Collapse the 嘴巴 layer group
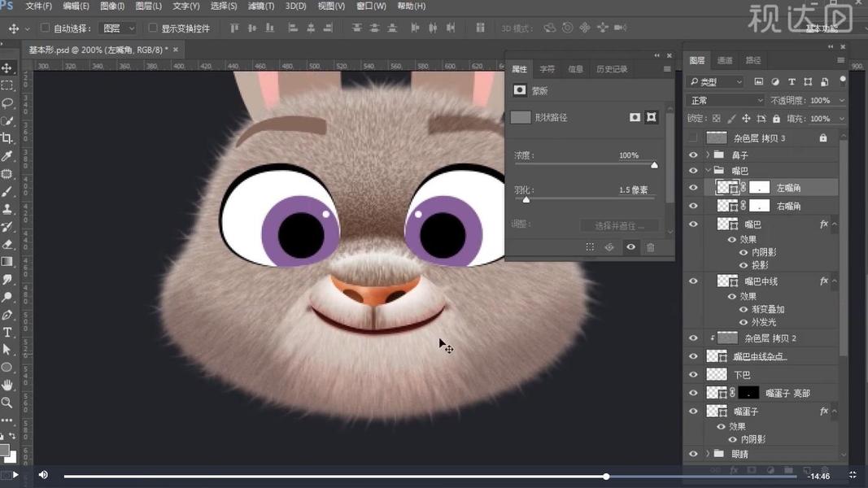868x488 pixels. [x=708, y=171]
